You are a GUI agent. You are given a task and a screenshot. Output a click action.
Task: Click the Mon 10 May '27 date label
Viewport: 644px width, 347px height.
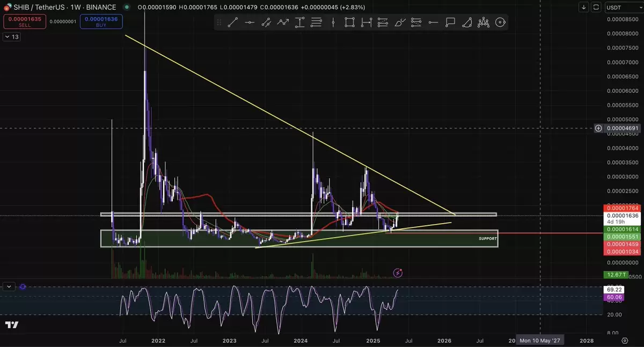pyautogui.click(x=540, y=340)
